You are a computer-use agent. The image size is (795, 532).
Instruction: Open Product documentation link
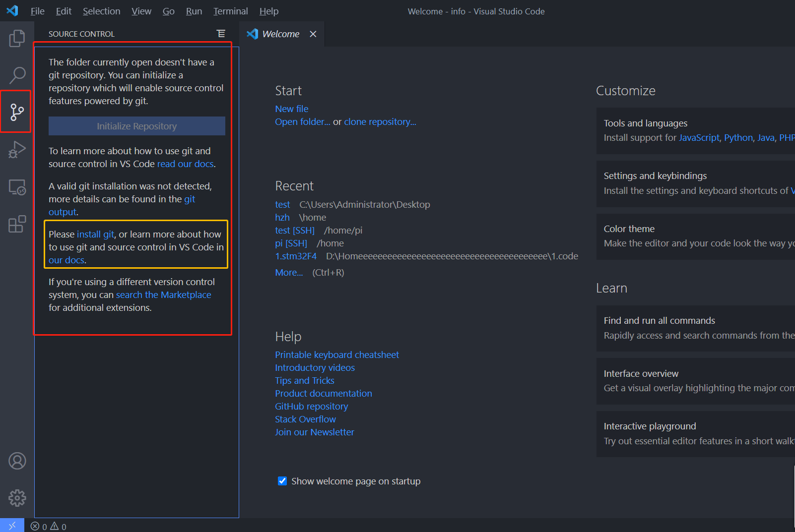point(324,393)
